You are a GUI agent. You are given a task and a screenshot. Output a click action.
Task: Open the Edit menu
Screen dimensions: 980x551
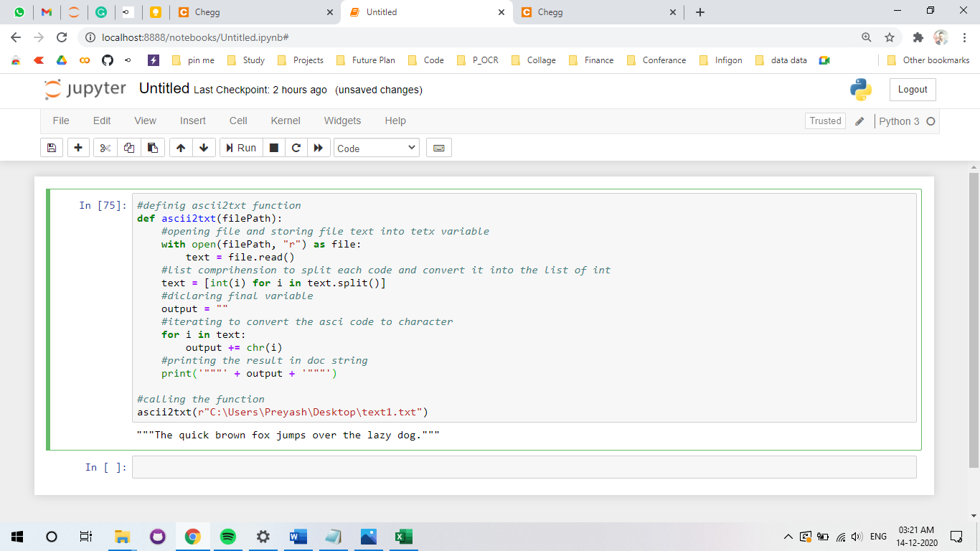coord(102,121)
